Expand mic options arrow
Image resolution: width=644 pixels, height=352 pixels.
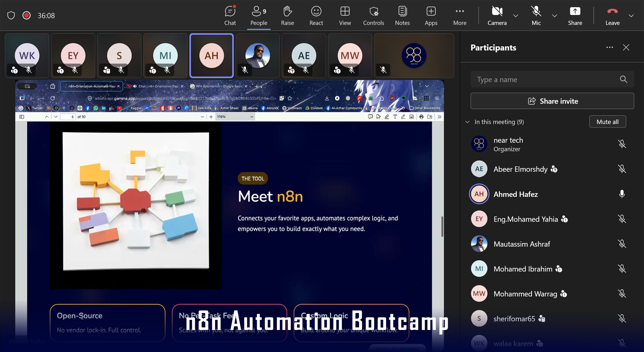tap(554, 16)
